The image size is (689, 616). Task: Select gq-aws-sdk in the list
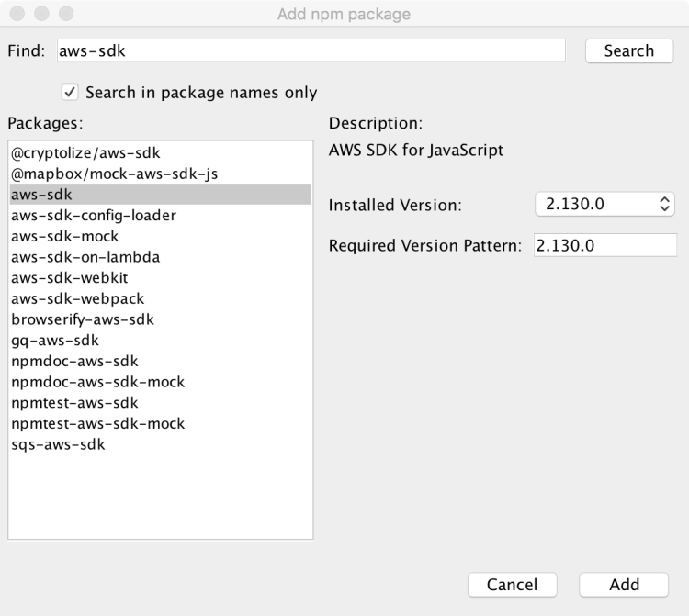pyautogui.click(x=161, y=341)
